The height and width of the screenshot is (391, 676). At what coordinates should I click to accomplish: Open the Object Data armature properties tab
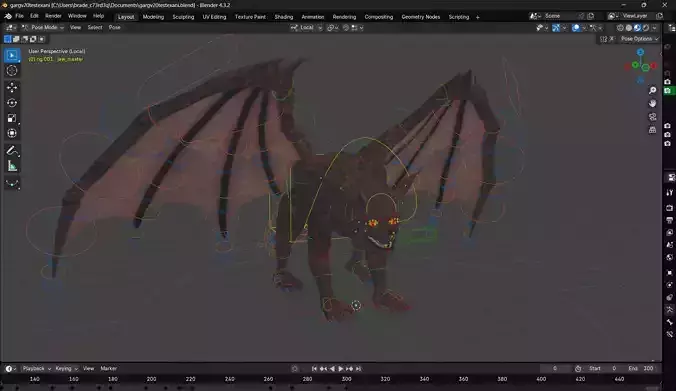tap(670, 310)
